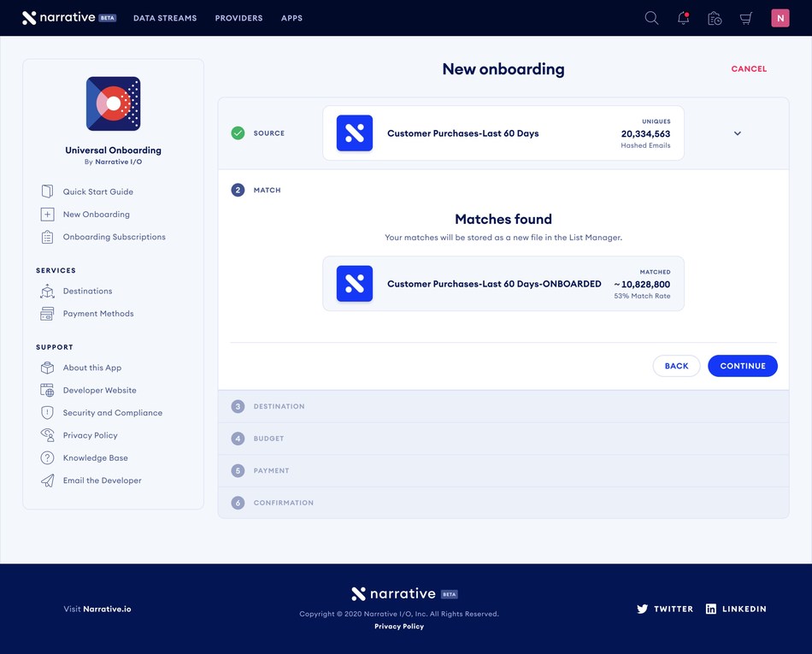Click the Narrative I/O author name
The width and height of the screenshot is (812, 654).
tap(119, 162)
